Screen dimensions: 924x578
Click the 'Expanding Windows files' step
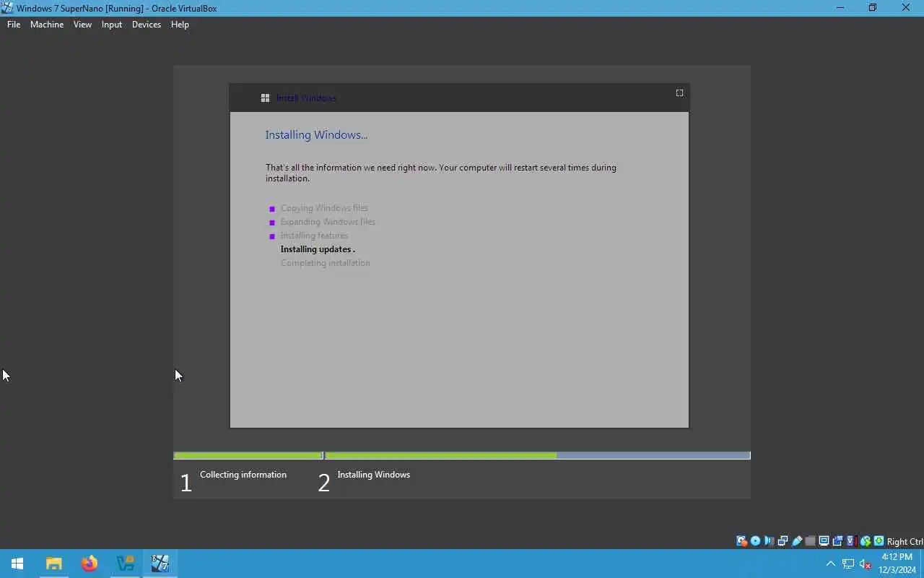point(328,222)
